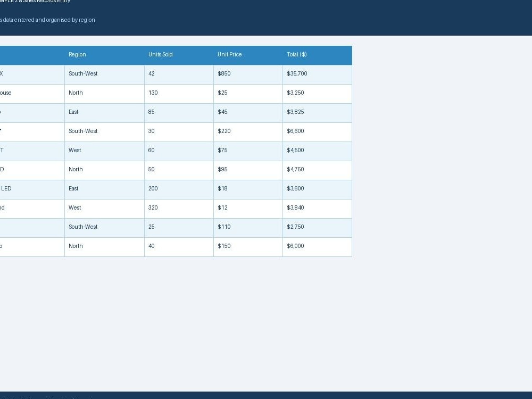532x399 pixels.
Task: Click the $150 unit price cell
Action: pyautogui.click(x=248, y=247)
